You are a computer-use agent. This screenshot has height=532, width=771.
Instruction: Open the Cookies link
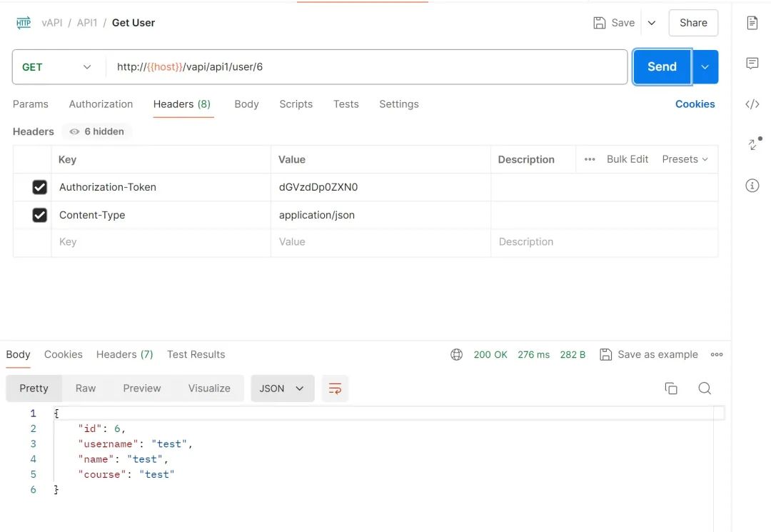(x=695, y=104)
